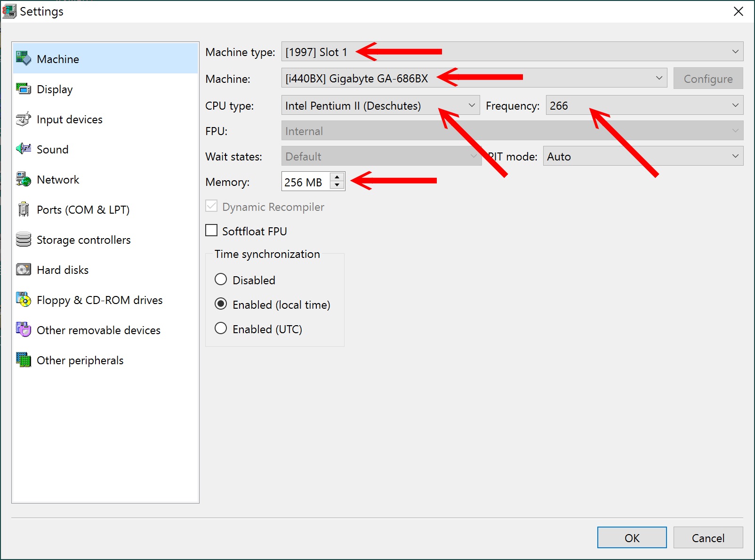This screenshot has height=560, width=755.
Task: Click the Frequency label text
Action: 513,106
